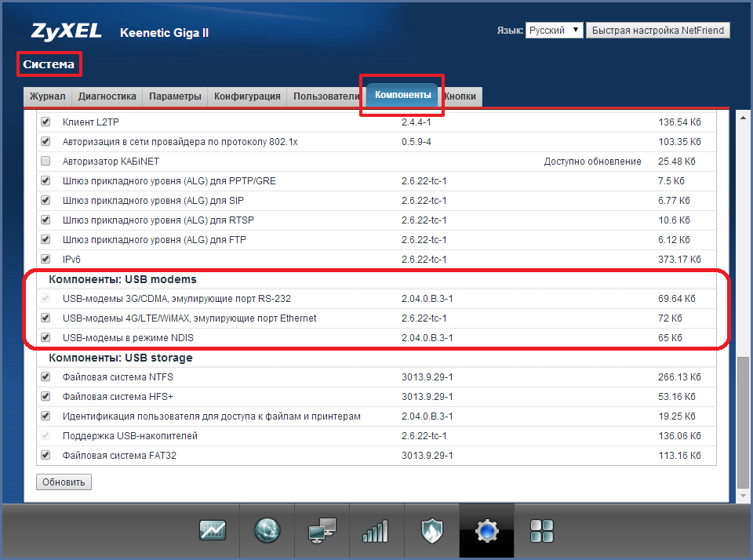This screenshot has height=560, width=753.
Task: Uncheck USB-модемы в режиме NDIS
Action: pos(45,338)
